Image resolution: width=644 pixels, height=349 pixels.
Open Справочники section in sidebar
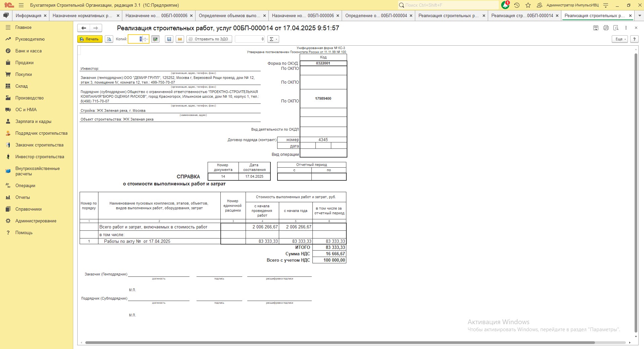tap(36, 209)
